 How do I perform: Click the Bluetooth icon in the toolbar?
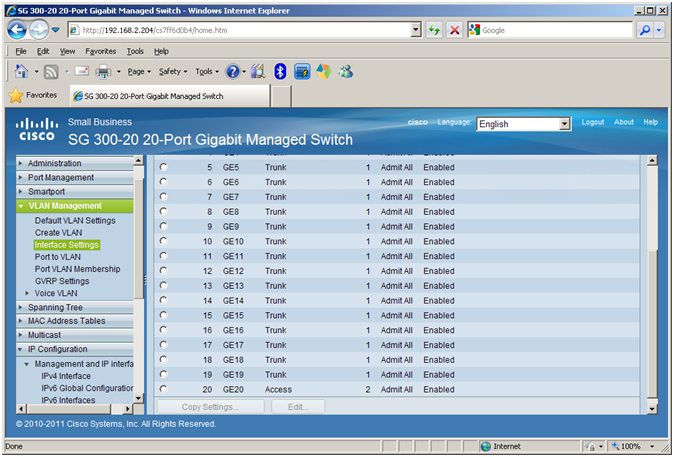tap(280, 71)
